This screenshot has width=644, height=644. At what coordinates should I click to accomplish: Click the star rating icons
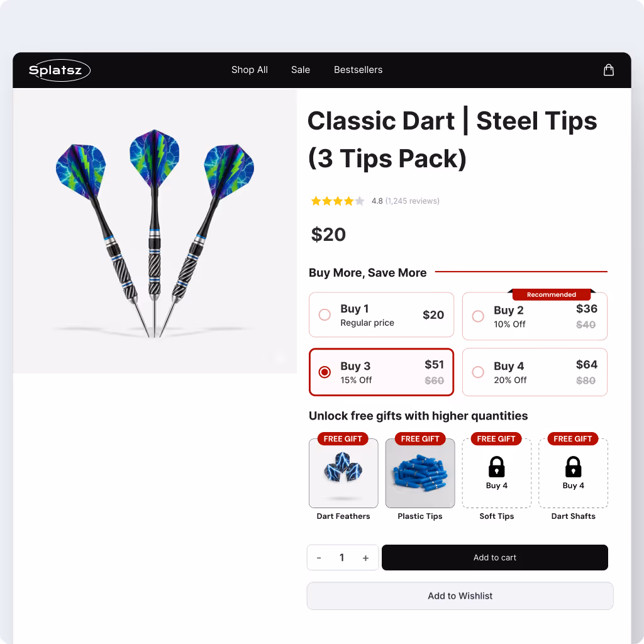tap(337, 201)
